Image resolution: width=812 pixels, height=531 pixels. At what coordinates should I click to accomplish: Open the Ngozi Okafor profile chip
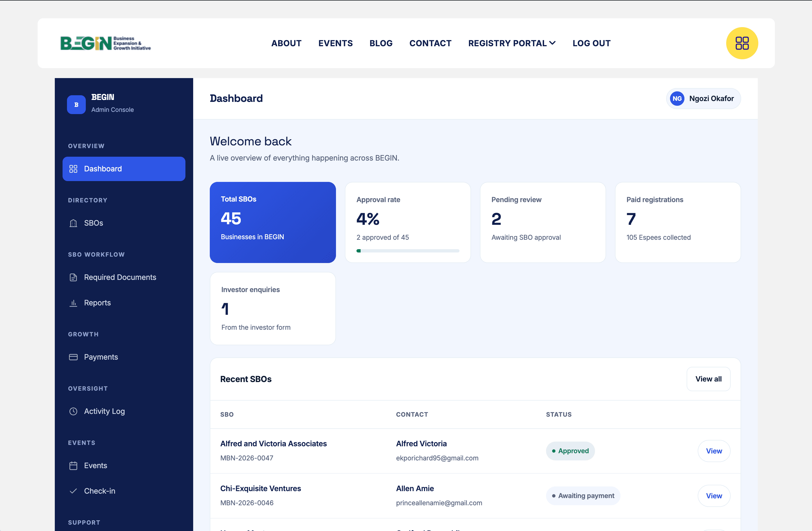(703, 99)
